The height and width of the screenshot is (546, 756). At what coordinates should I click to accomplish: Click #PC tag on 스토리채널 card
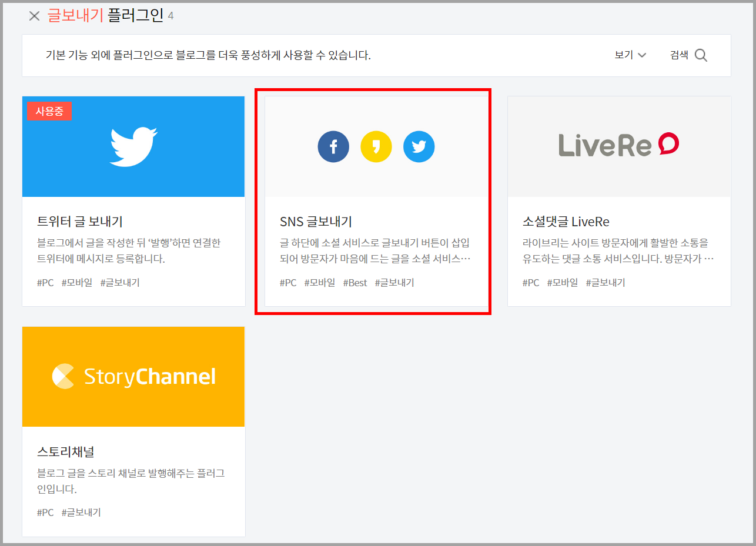tap(45, 512)
